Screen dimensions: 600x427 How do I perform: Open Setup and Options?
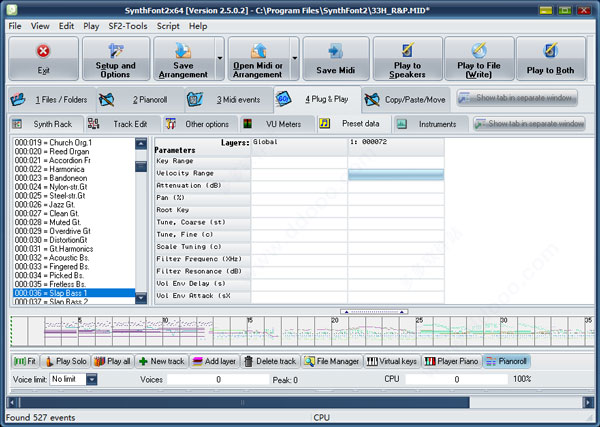pos(116,59)
